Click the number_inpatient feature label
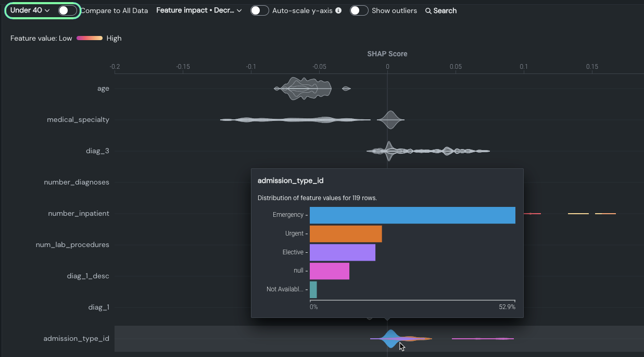Image resolution: width=644 pixels, height=357 pixels. pyautogui.click(x=79, y=214)
